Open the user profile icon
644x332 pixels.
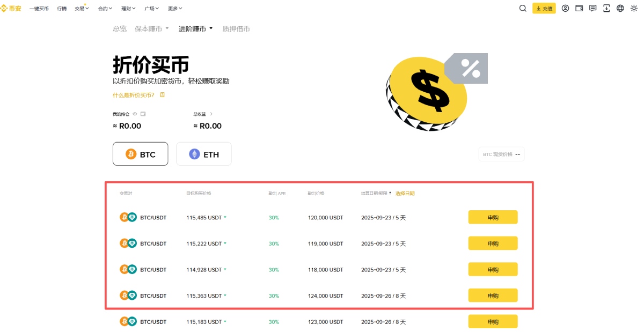point(565,8)
